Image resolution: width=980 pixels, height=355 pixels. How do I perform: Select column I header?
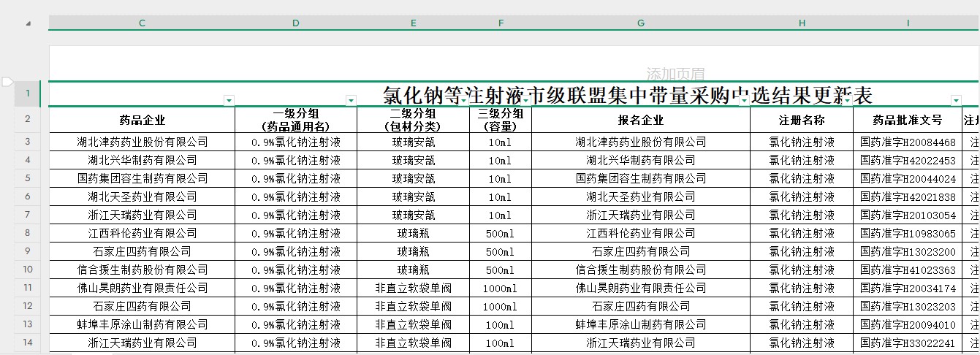(908, 23)
